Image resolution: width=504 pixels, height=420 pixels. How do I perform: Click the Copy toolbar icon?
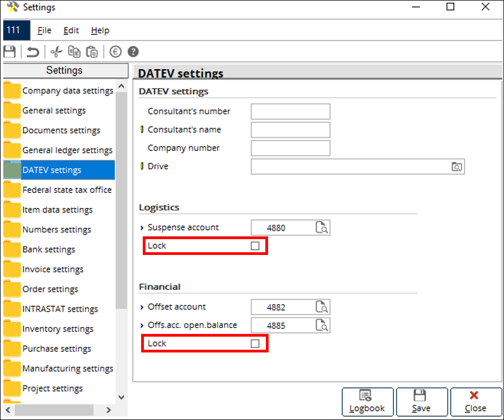point(74,51)
